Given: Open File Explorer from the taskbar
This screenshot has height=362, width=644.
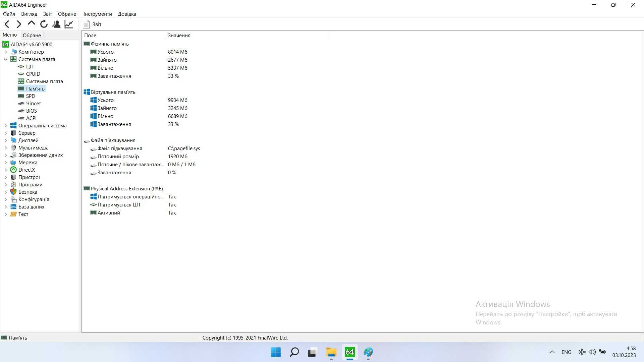Looking at the screenshot, I should (x=331, y=352).
